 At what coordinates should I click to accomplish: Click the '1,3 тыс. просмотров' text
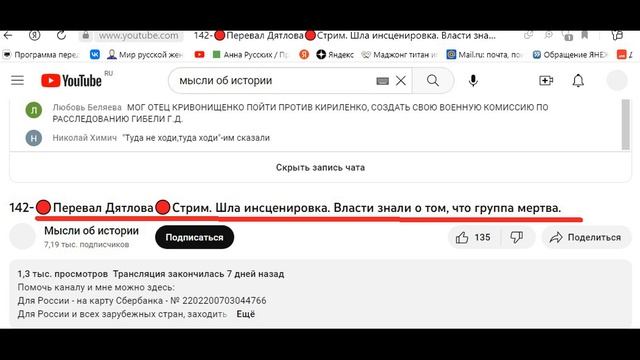[62, 274]
